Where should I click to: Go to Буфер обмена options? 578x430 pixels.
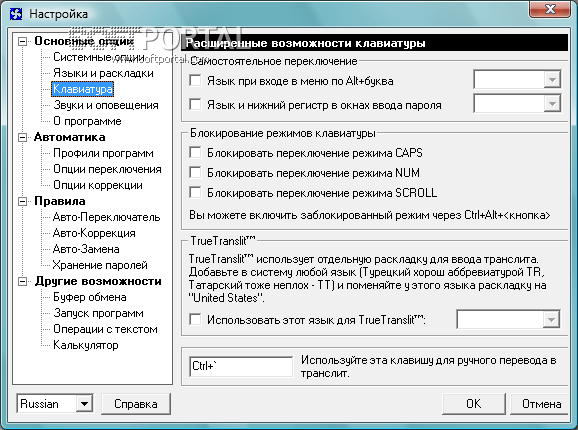tap(90, 297)
